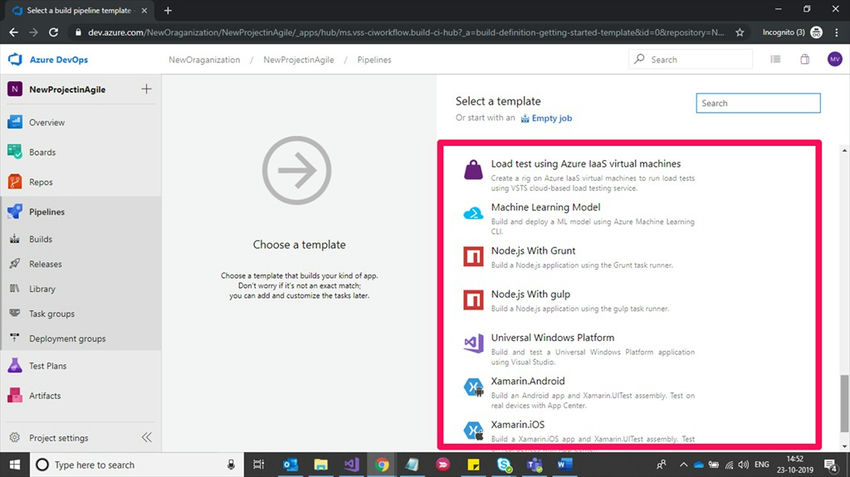
Task: Click the Xamarin.iOS hexagon icon
Action: point(473,430)
